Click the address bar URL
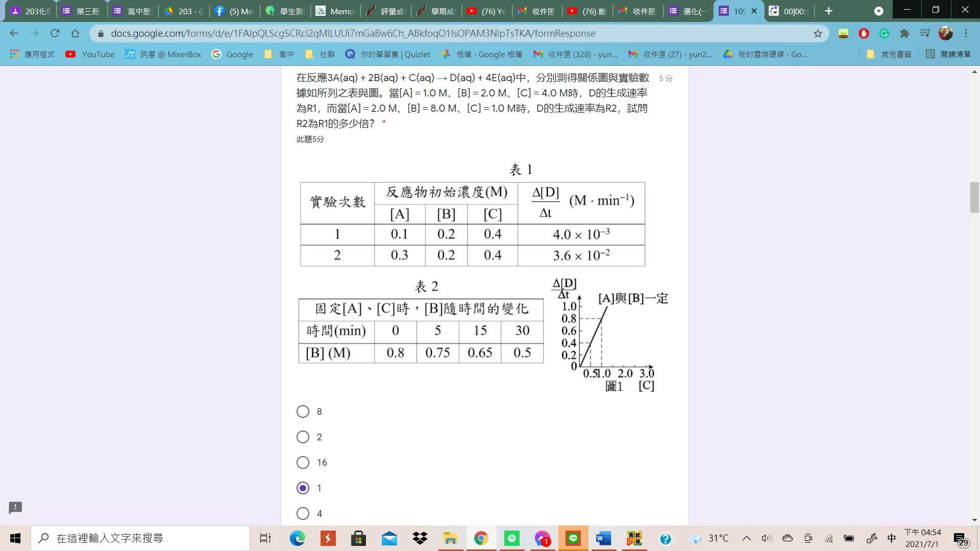Screen dimensions: 980x551 (353, 33)
